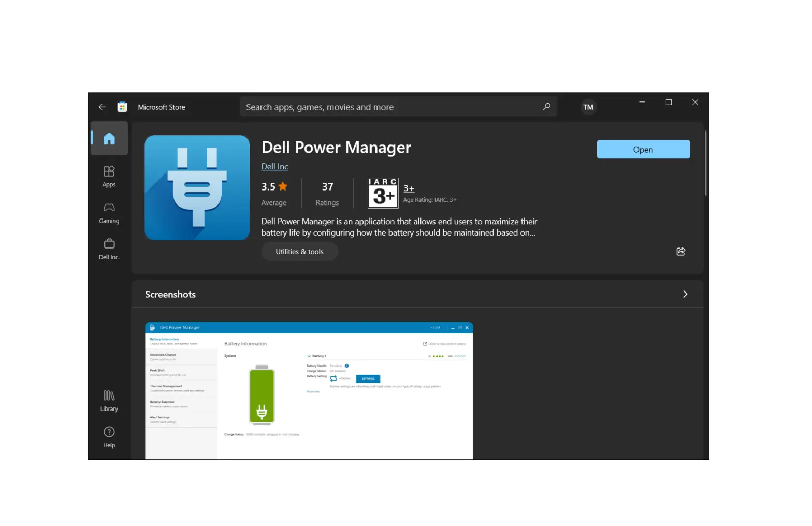812x526 pixels.
Task: Maximize the Microsoft Store window
Action: click(669, 103)
